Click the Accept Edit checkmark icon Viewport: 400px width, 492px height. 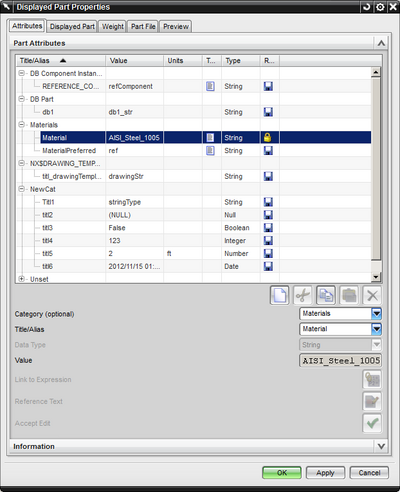372,423
